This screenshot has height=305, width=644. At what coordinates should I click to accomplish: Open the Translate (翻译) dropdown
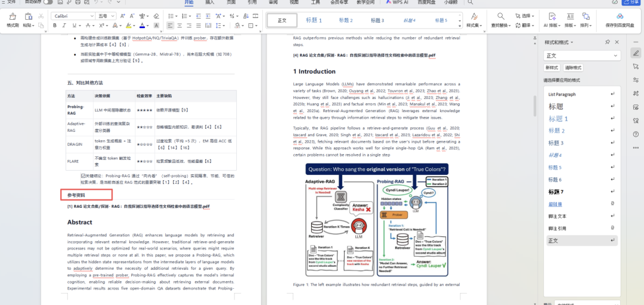(x=525, y=26)
